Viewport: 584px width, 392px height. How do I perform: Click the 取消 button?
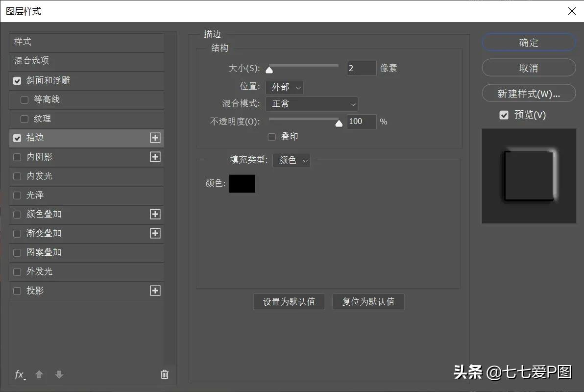[529, 68]
